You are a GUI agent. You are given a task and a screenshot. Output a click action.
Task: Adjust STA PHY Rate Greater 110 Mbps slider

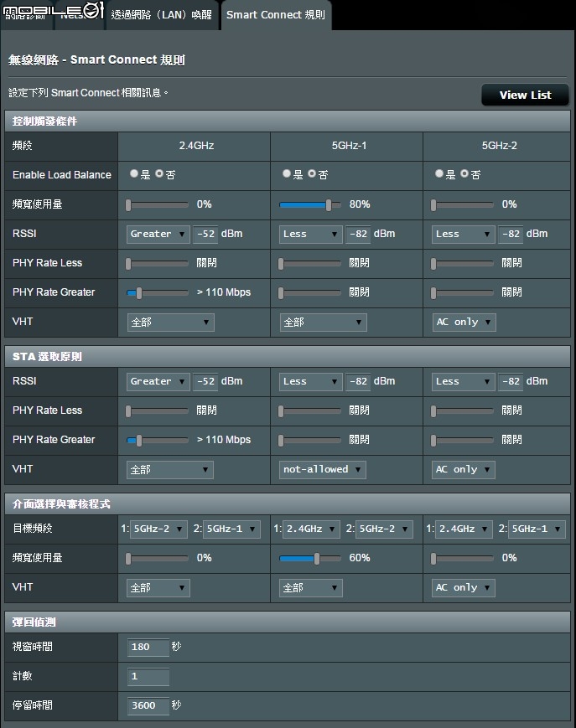157,440
